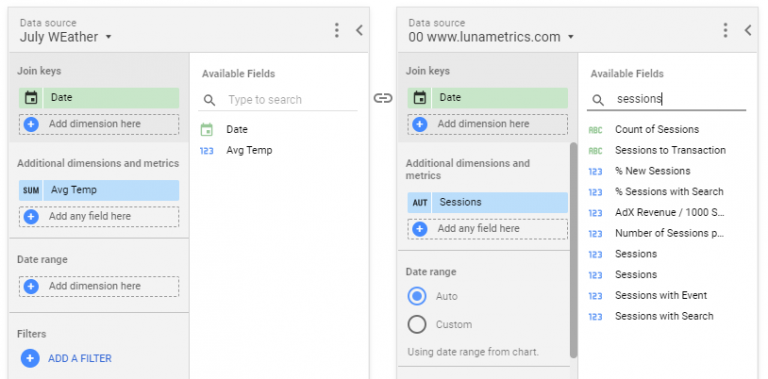Click the ADD A FILTER link
The height and width of the screenshot is (379, 768).
(x=80, y=358)
